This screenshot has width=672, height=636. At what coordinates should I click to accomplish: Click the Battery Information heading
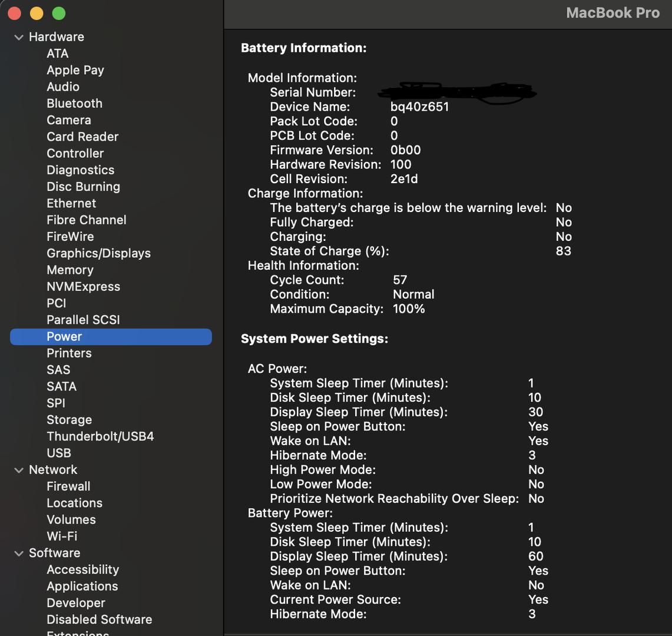point(303,48)
